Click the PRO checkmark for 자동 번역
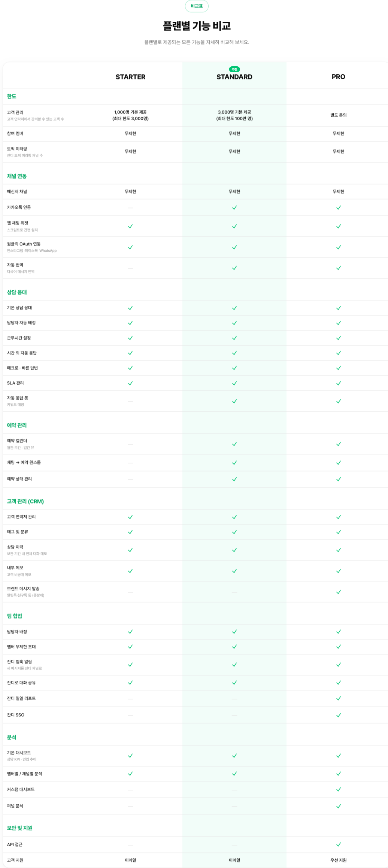The image size is (388, 868). click(x=339, y=268)
